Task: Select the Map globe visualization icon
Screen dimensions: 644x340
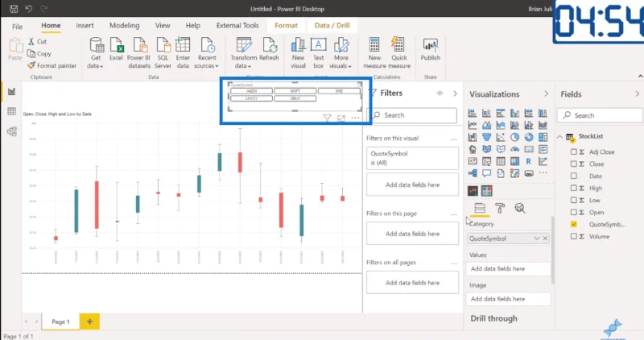Action: (473, 149)
